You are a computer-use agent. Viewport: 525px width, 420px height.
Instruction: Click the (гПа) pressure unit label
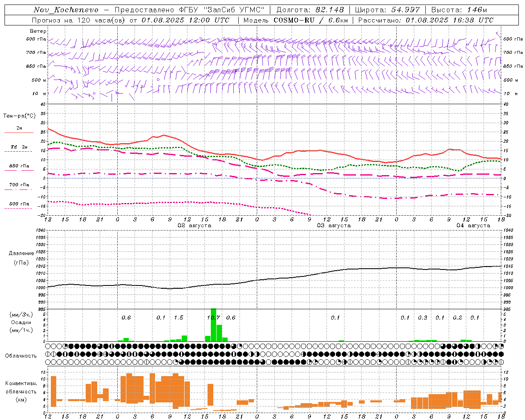[21, 263]
